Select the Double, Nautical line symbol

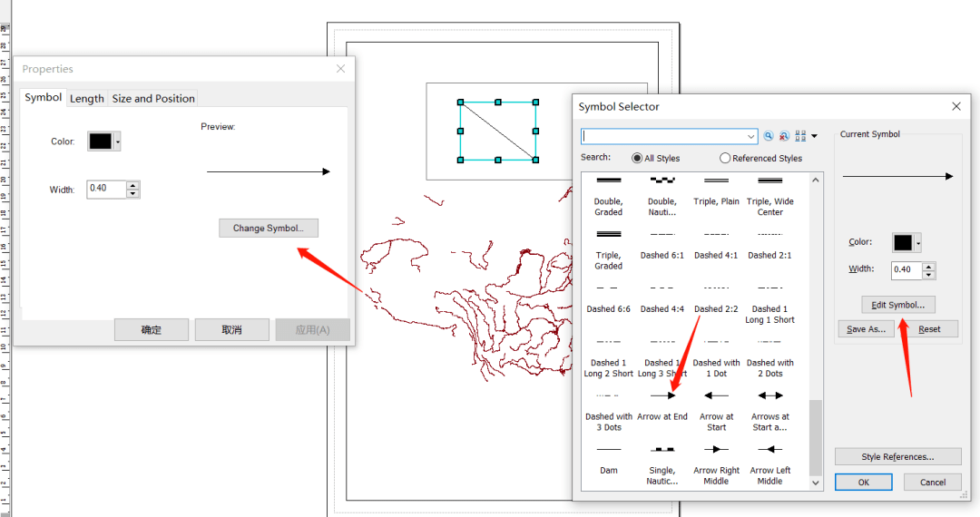[x=661, y=195]
